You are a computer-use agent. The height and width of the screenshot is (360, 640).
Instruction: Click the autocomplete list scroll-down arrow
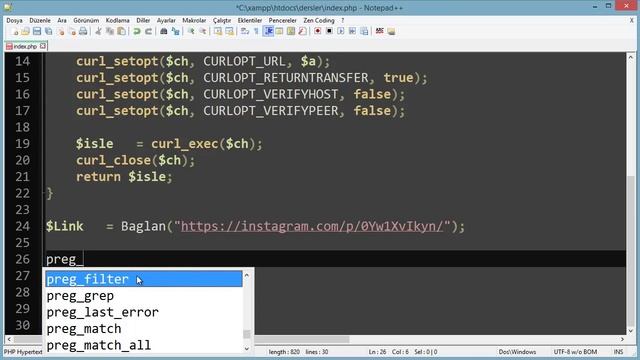[247, 349]
